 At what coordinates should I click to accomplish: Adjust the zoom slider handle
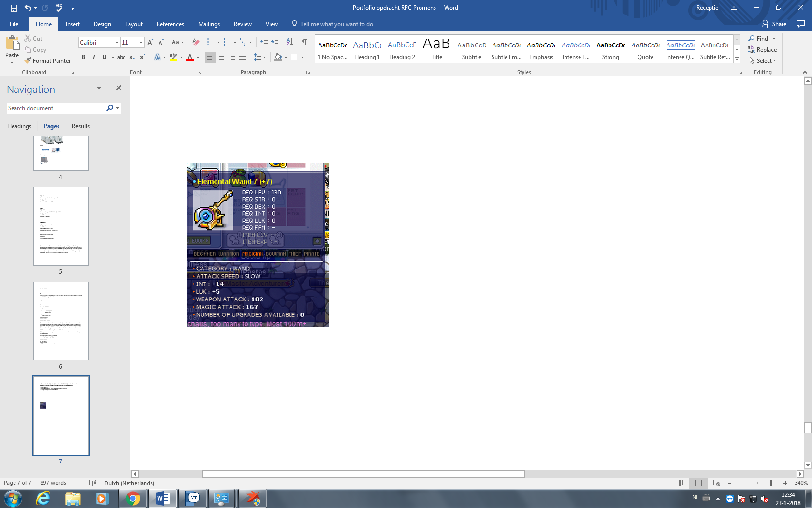(771, 483)
